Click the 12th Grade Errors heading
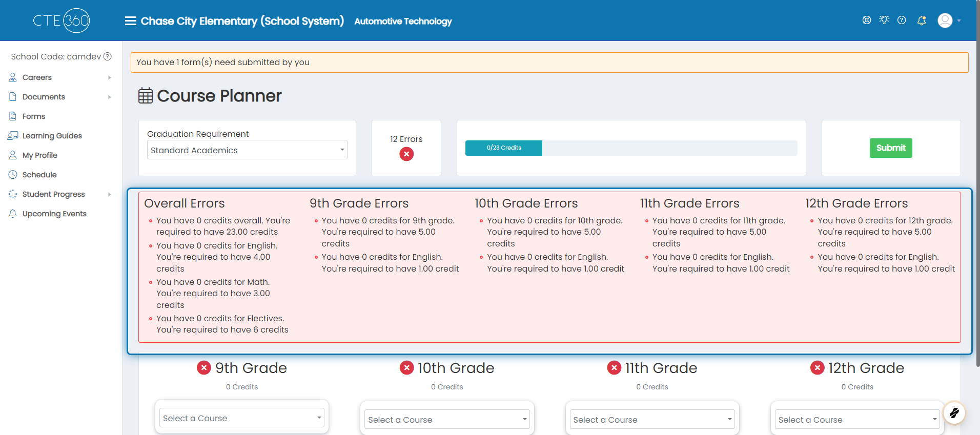980x435 pixels. 856,203
